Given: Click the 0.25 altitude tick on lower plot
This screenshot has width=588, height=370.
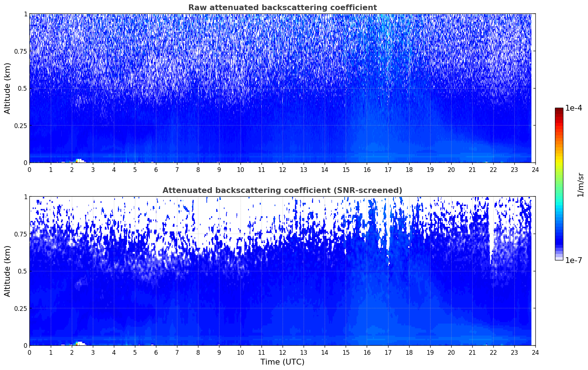Looking at the screenshot, I should [x=21, y=308].
